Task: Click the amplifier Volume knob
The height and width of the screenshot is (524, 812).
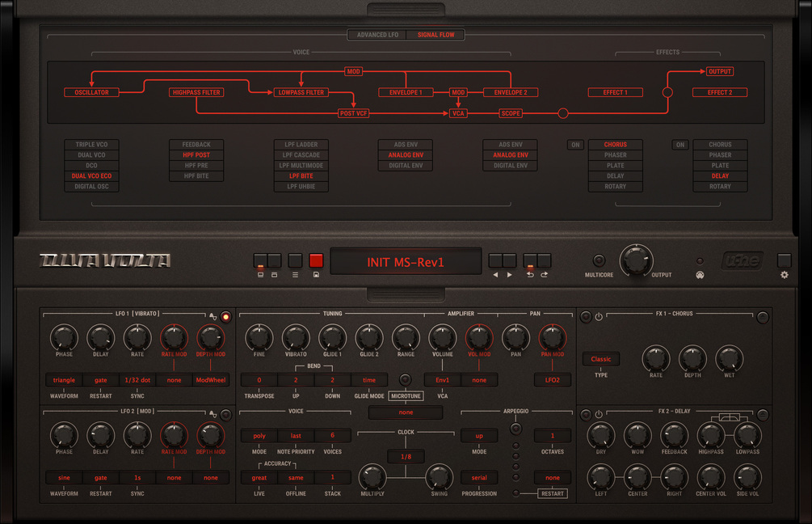Action: [442, 337]
